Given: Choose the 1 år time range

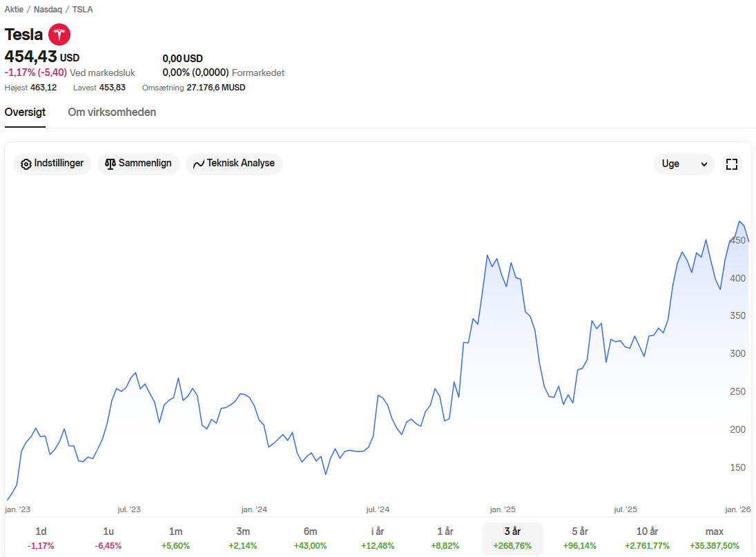Looking at the screenshot, I should tap(445, 538).
